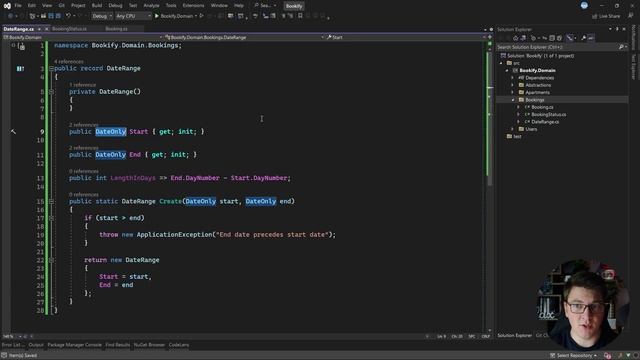This screenshot has width=640, height=360.
Task: Click the inheritance margin icon at line 3
Action: [20, 69]
